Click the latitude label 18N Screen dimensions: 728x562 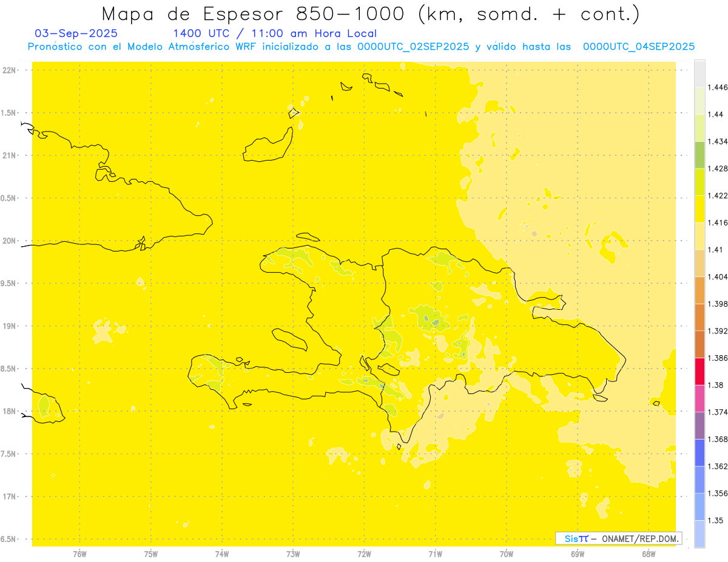[9, 412]
